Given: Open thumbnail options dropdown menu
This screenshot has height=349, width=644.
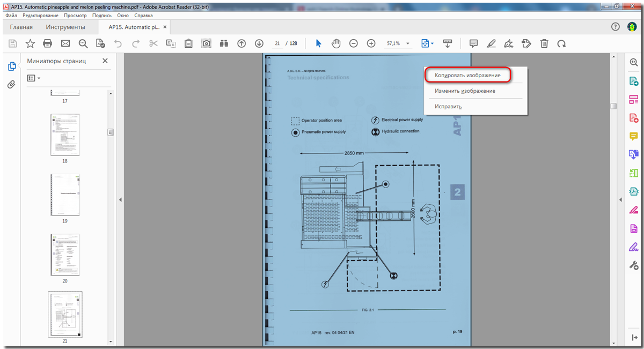Looking at the screenshot, I should 34,78.
